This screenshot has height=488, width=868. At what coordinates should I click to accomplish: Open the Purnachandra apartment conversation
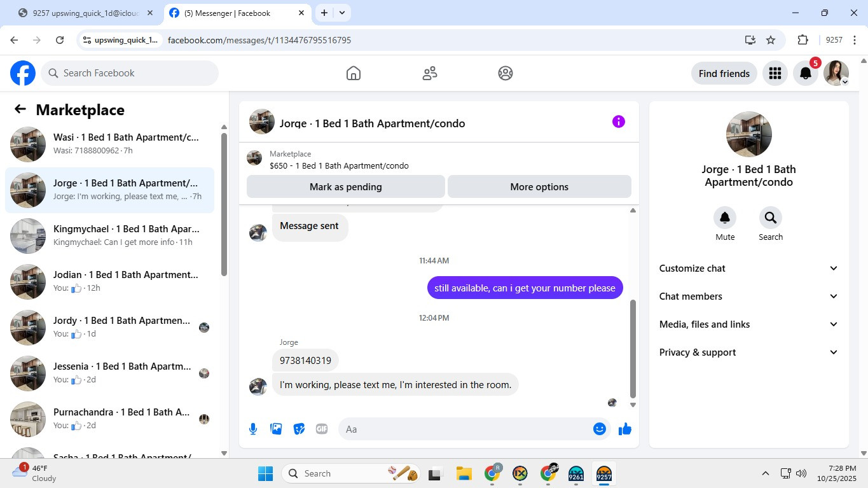[x=109, y=419]
